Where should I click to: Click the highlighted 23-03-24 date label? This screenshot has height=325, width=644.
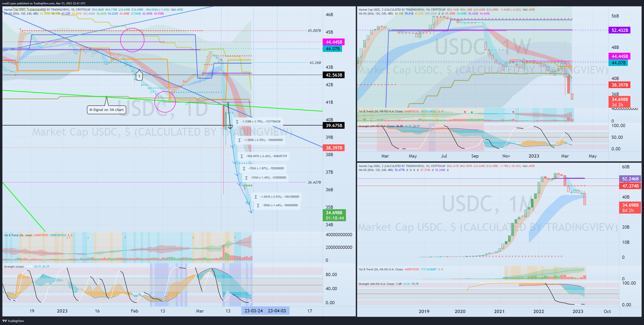(x=254, y=311)
